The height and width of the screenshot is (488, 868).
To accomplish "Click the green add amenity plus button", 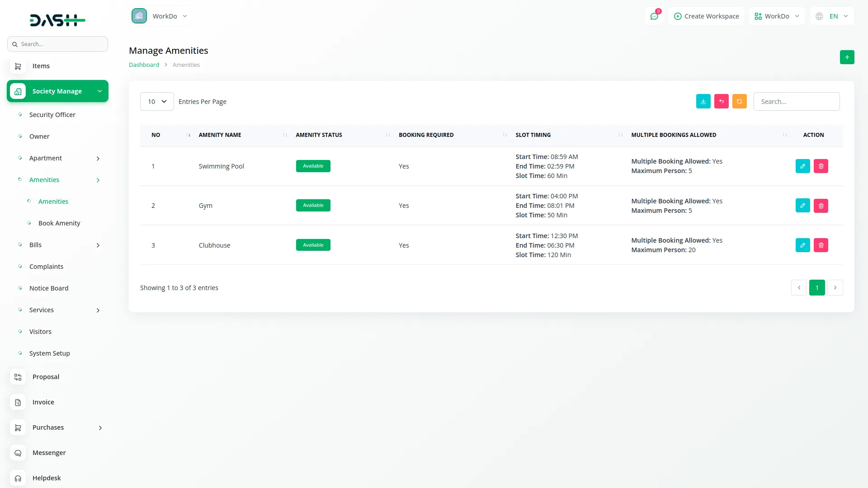I will click(x=847, y=57).
